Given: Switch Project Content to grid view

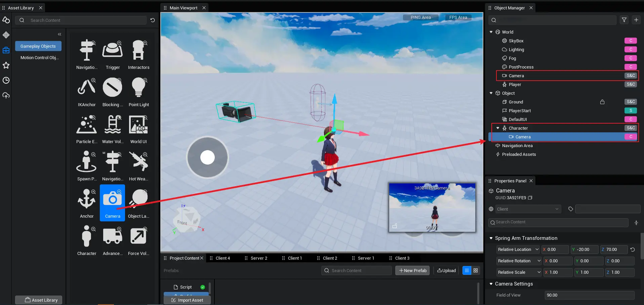Looking at the screenshot, I should click(476, 270).
